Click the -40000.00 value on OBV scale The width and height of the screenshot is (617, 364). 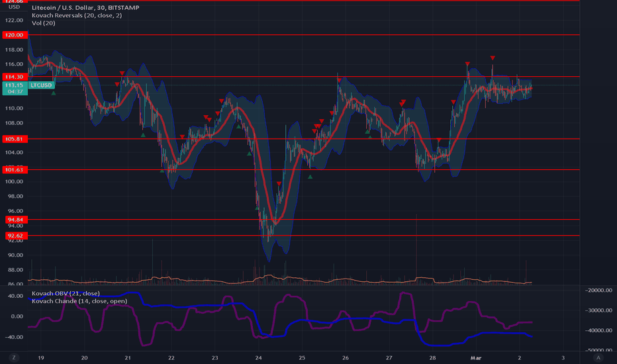[x=598, y=330]
